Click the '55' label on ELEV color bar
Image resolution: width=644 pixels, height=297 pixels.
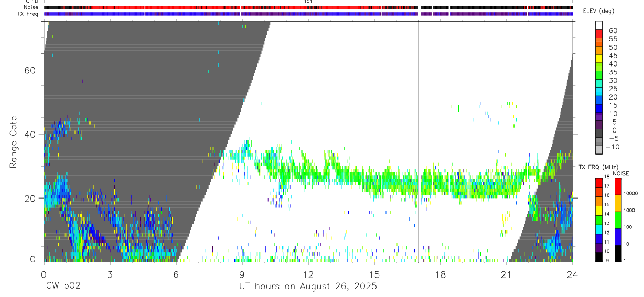click(612, 39)
